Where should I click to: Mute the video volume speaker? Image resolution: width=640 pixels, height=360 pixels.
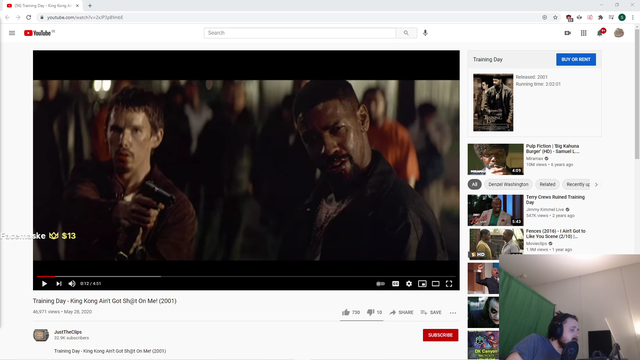[x=72, y=284]
